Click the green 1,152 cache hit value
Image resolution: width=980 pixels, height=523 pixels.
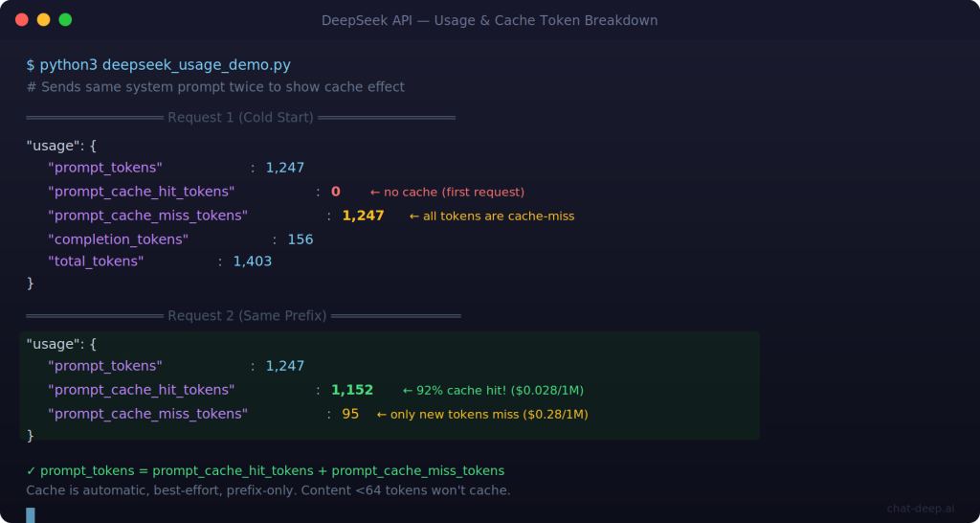pyautogui.click(x=352, y=390)
